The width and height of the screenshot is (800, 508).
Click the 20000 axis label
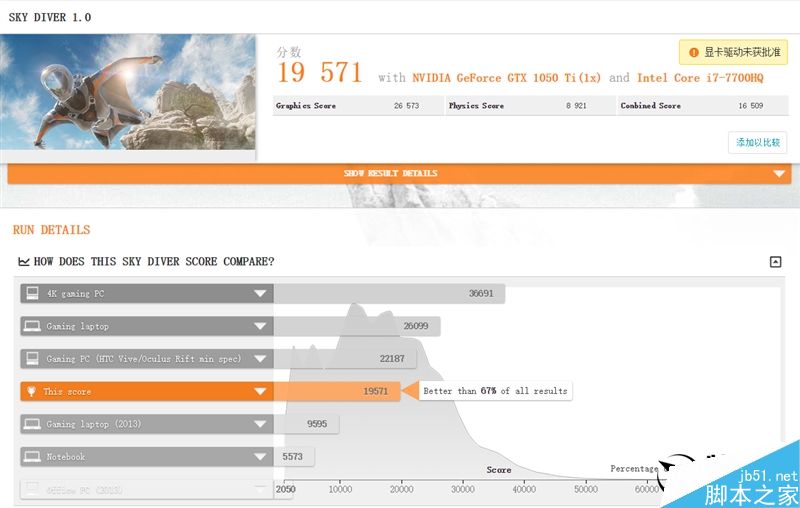(x=402, y=489)
